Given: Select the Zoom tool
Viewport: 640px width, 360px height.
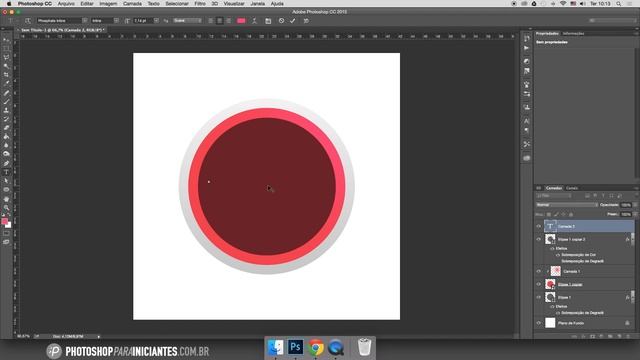Looking at the screenshot, I should pos(6,207).
